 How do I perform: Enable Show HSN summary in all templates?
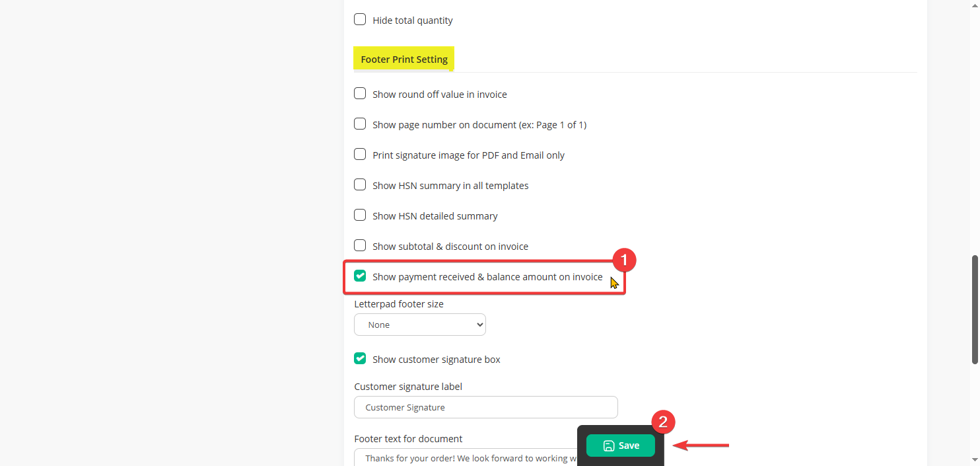(x=360, y=185)
